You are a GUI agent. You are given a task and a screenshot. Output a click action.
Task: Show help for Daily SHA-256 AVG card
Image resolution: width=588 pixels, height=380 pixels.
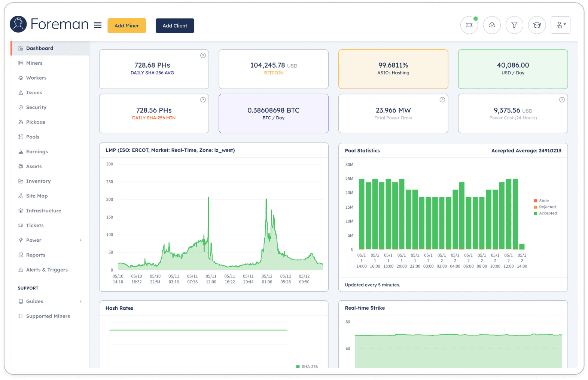[203, 55]
